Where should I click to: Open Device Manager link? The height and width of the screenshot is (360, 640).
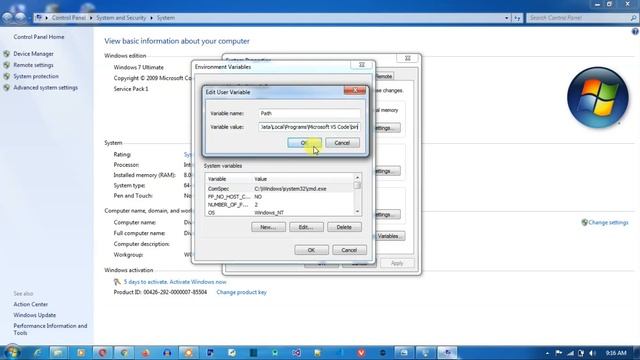[33, 54]
